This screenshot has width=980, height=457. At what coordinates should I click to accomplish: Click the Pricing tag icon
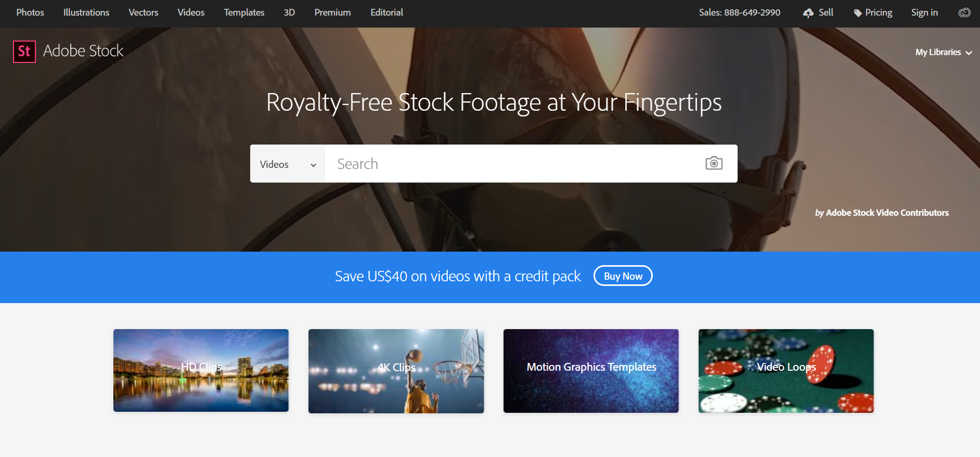click(x=858, y=13)
